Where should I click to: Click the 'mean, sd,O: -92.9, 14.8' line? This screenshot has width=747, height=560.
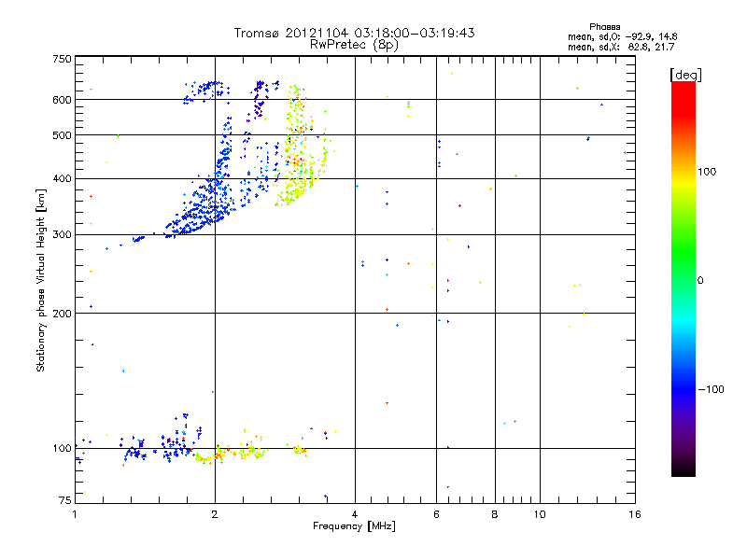[x=622, y=36]
